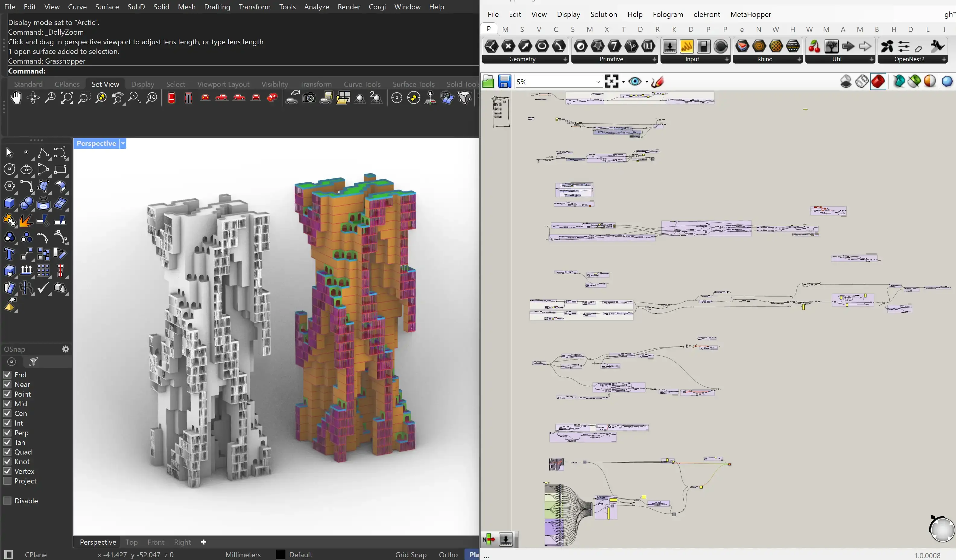Open the Grasshopper file with the green folder icon
This screenshot has height=560, width=956.
pyautogui.click(x=488, y=81)
